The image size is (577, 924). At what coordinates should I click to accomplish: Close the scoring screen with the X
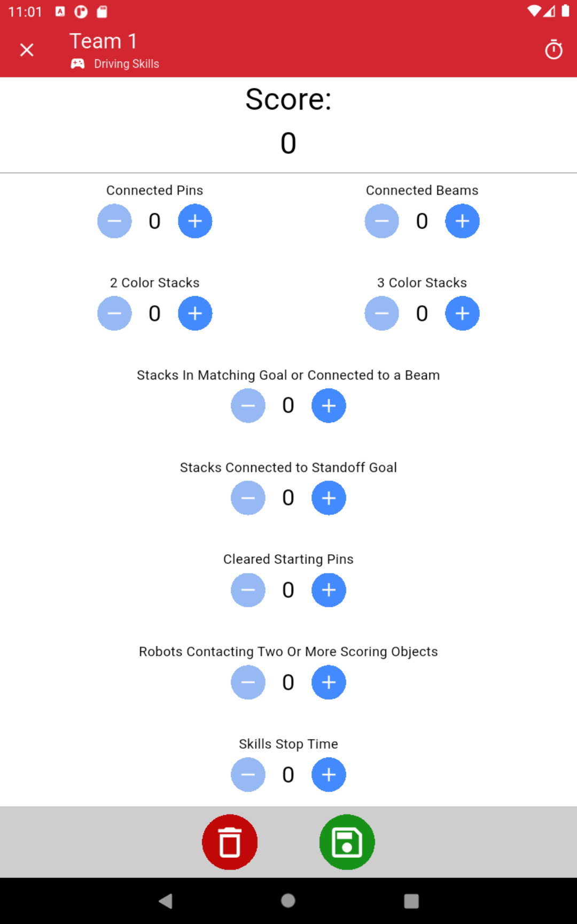coord(26,49)
